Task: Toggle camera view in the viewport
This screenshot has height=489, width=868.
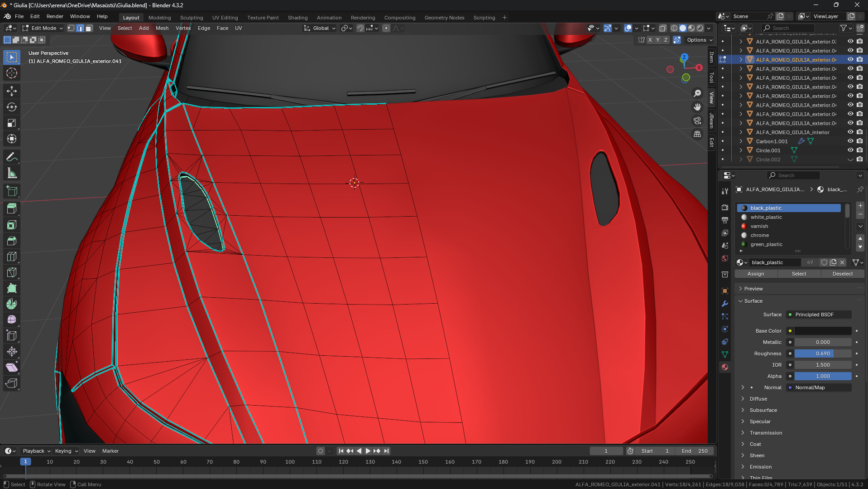Action: pyautogui.click(x=697, y=121)
